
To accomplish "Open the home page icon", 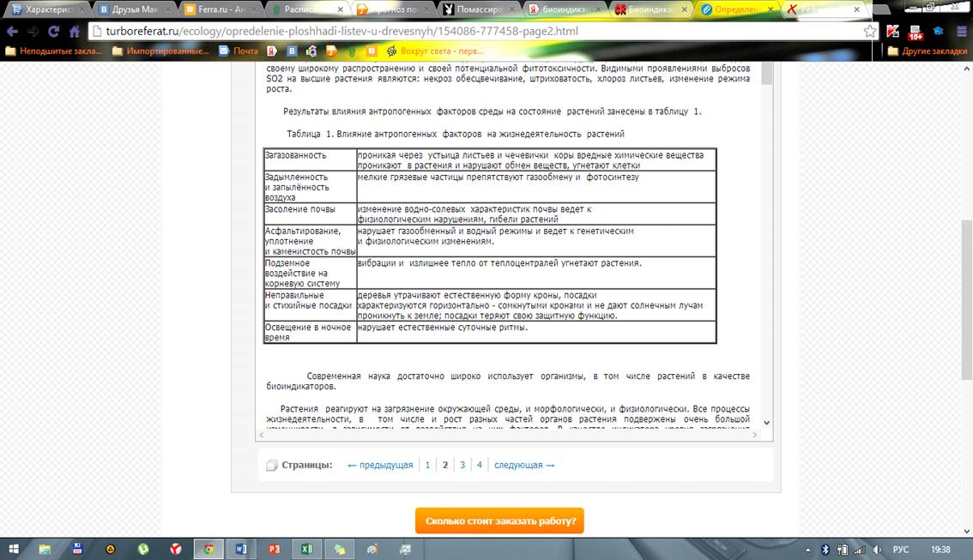I will coord(75,32).
